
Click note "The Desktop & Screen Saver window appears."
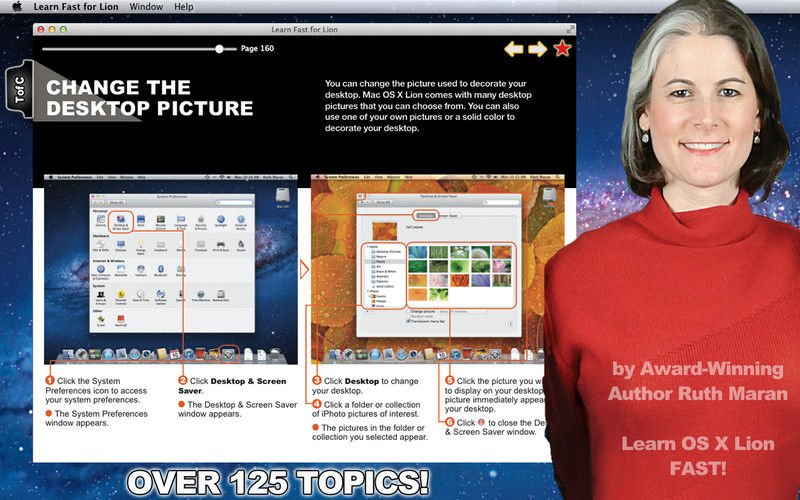(x=237, y=409)
